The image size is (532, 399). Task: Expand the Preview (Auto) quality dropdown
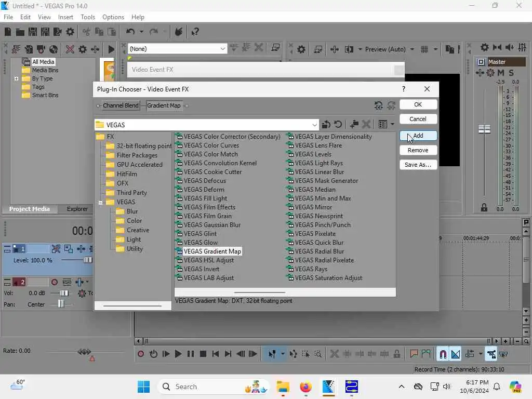click(x=412, y=49)
